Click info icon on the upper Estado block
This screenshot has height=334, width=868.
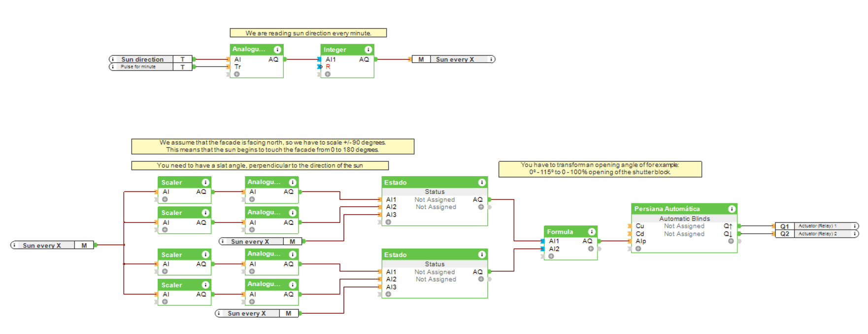(482, 183)
